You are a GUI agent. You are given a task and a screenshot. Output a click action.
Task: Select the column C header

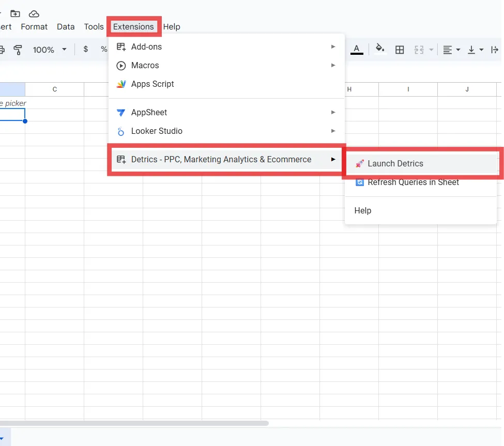pos(54,89)
